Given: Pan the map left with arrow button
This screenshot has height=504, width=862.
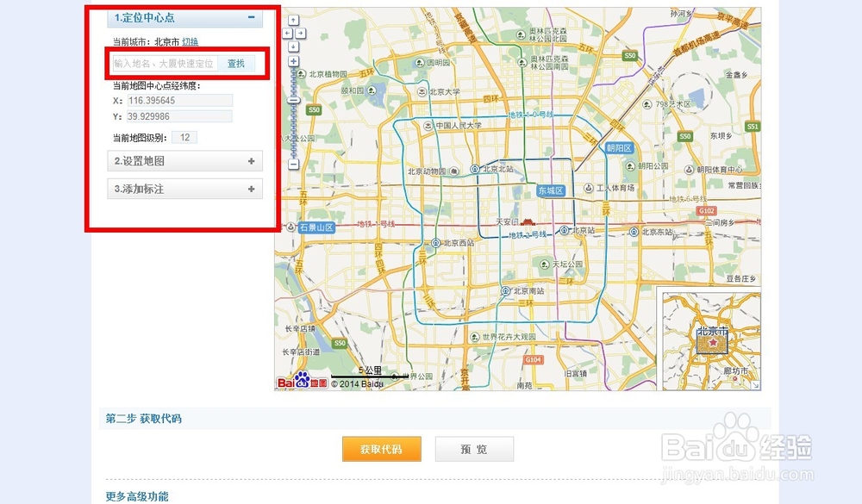Looking at the screenshot, I should (287, 34).
